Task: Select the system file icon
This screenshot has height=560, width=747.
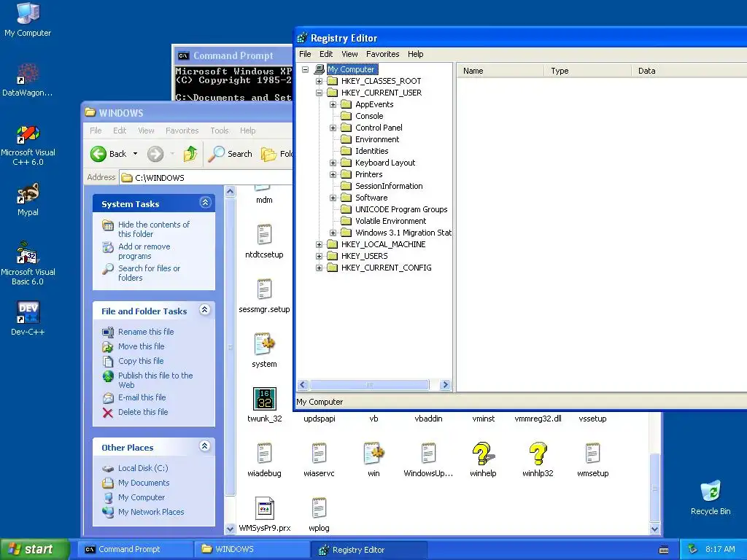Action: (264, 344)
